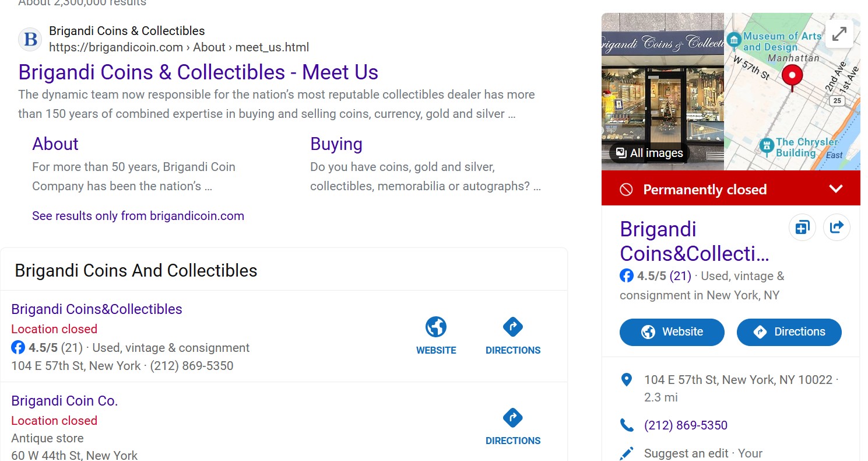Click the phone icon in info panel
The image size is (868, 461).
pos(627,425)
